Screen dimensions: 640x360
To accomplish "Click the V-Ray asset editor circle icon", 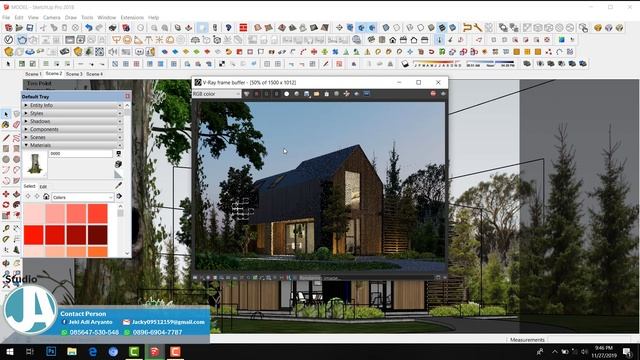I will tap(9, 40).
